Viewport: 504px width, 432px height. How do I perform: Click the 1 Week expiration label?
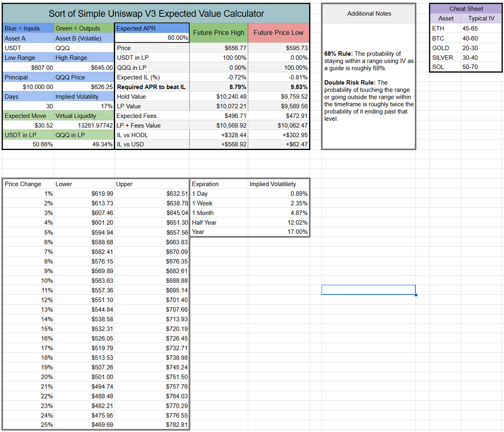tap(219, 203)
